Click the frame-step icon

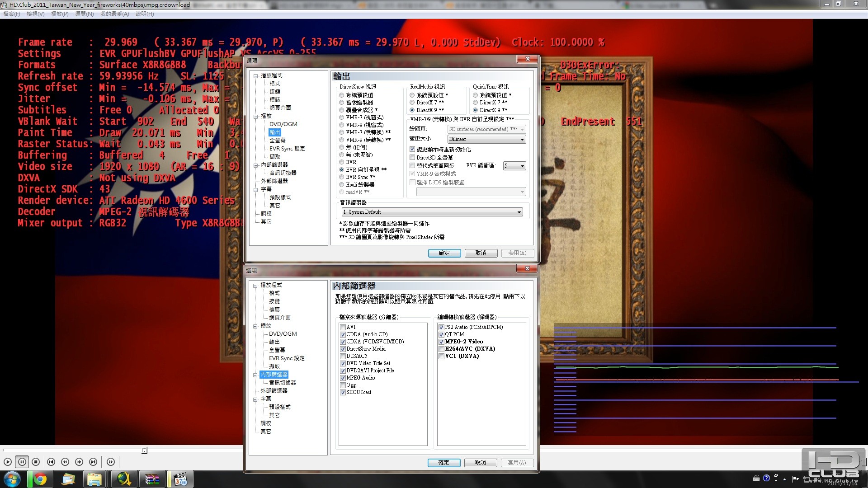point(111,462)
